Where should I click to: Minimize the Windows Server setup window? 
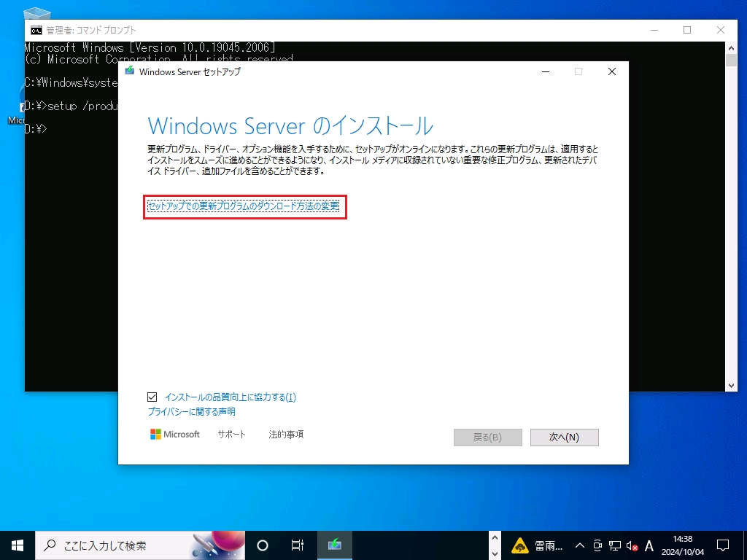(x=546, y=71)
